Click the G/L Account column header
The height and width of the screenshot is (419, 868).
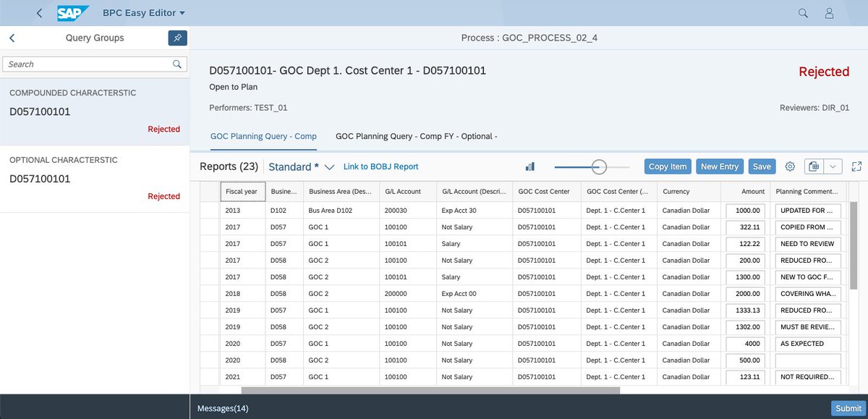[x=408, y=192]
